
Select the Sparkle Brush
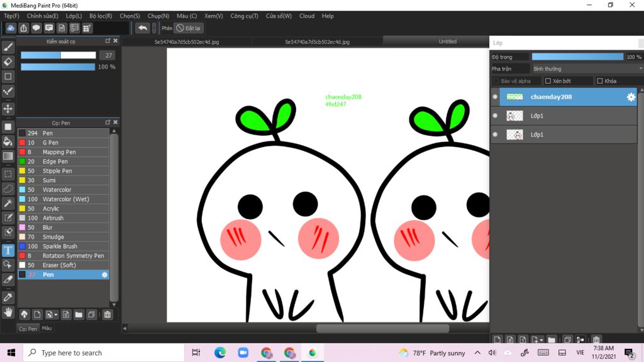[64, 246]
